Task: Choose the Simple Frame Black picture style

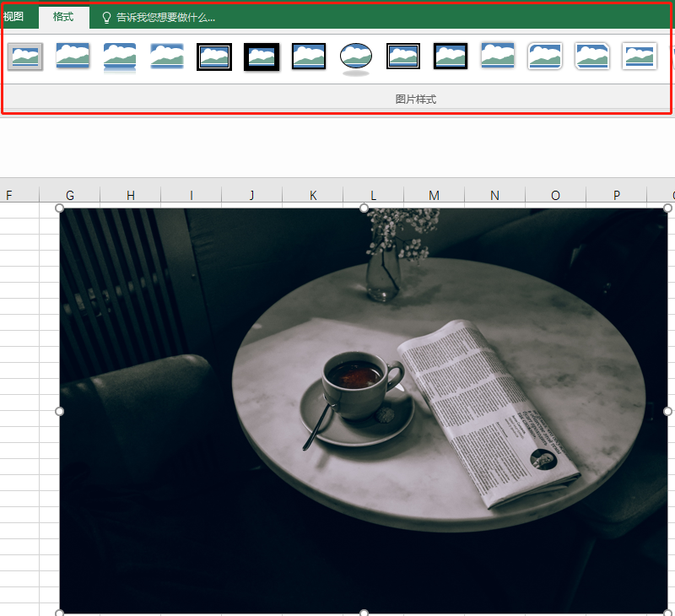Action: click(x=309, y=57)
